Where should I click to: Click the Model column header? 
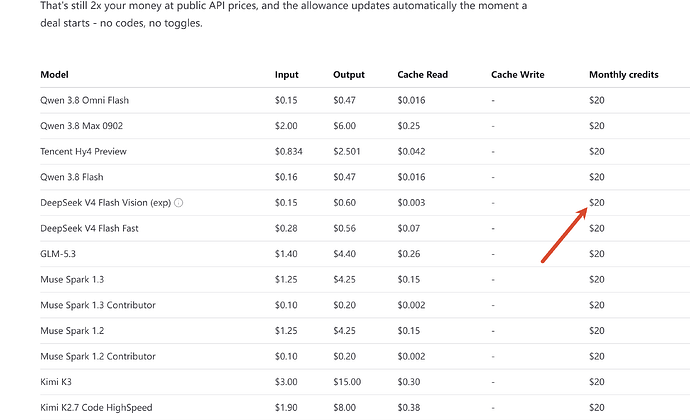click(x=54, y=74)
